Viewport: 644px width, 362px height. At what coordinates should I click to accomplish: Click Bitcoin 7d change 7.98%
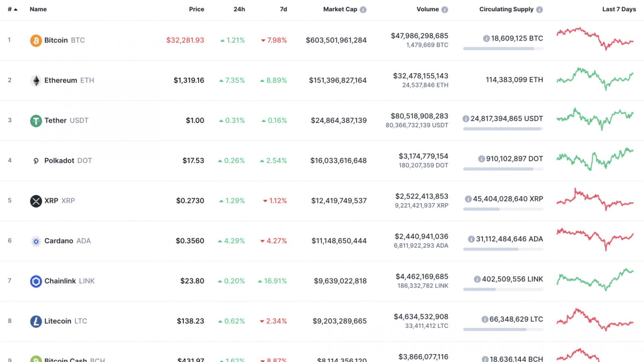point(274,40)
